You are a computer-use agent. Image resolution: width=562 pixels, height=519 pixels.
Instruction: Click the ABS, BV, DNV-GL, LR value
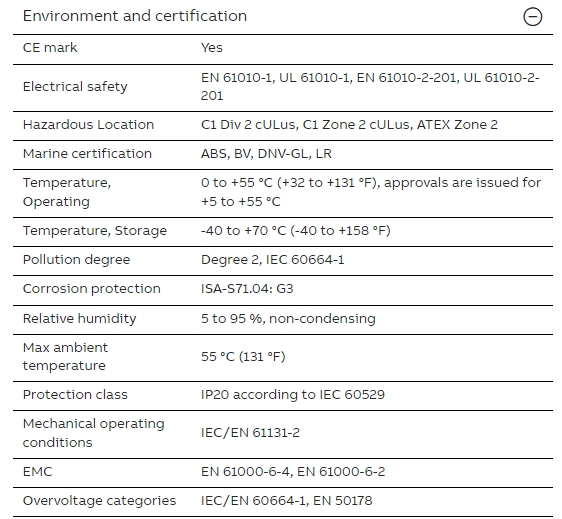(x=266, y=153)
